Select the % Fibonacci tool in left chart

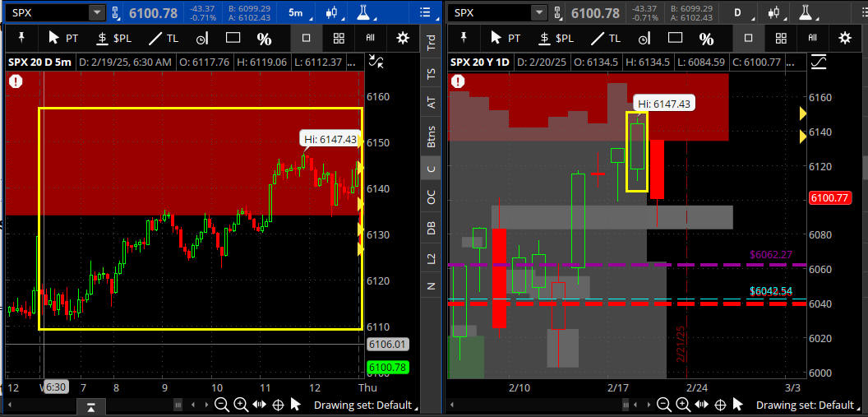264,38
